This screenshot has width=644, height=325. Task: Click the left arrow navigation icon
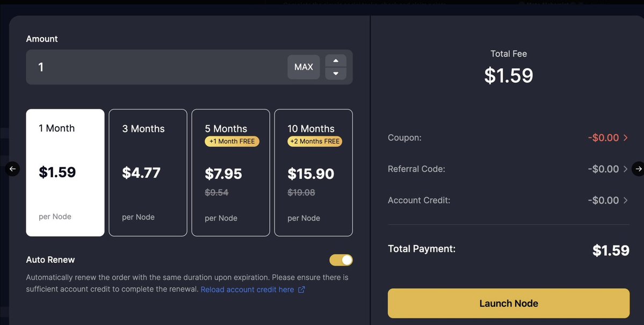coord(12,169)
